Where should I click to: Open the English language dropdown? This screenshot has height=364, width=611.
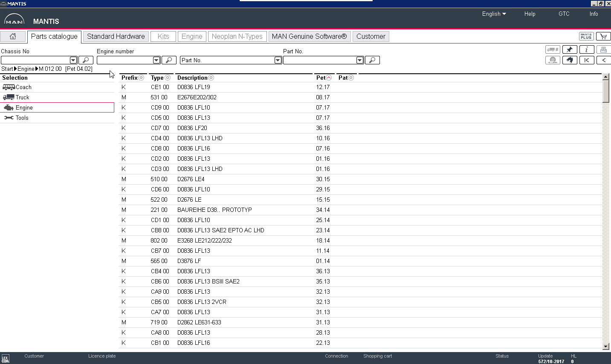coord(494,14)
